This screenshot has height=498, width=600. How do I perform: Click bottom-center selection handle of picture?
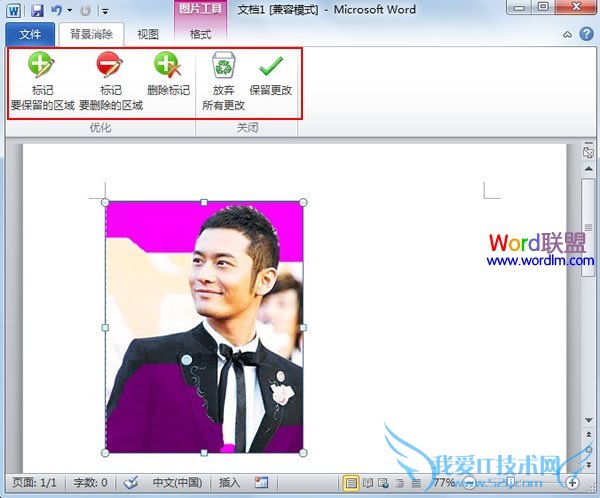tap(204, 453)
